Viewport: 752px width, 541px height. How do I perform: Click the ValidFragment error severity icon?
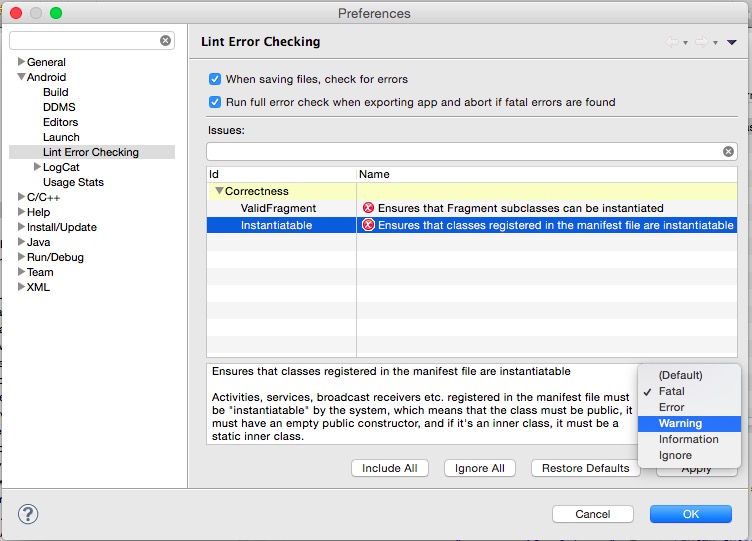[368, 208]
